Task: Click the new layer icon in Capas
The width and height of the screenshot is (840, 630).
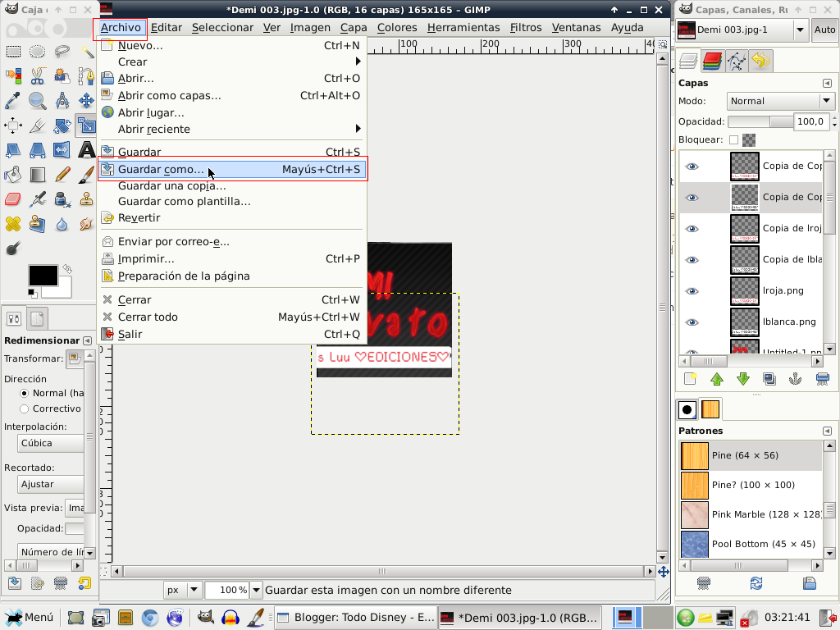Action: pos(690,379)
